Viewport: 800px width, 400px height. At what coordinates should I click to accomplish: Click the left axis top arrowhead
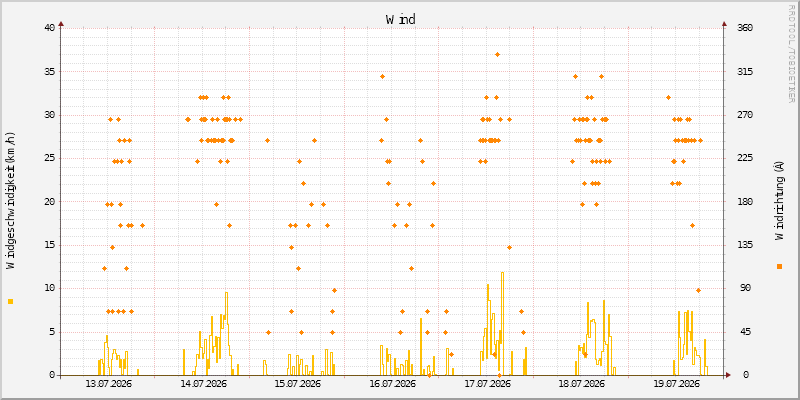click(x=61, y=23)
